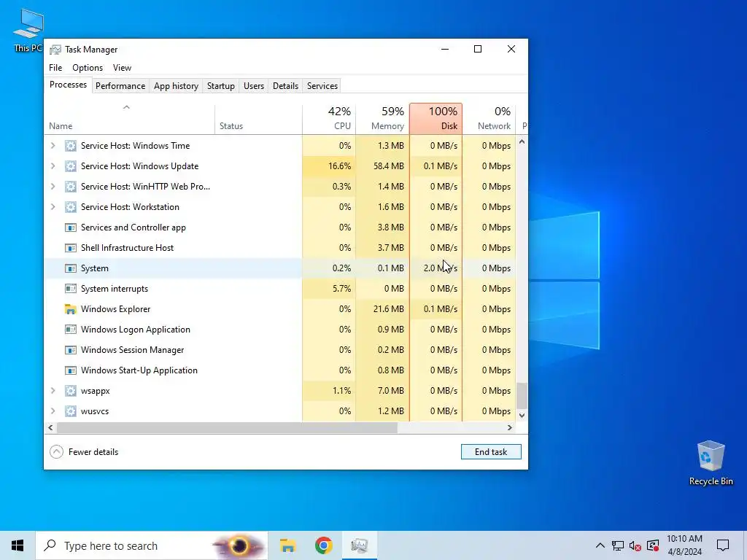Screen dimensions: 747x560
Task: Switch to the Startup tab
Action: pyautogui.click(x=220, y=86)
